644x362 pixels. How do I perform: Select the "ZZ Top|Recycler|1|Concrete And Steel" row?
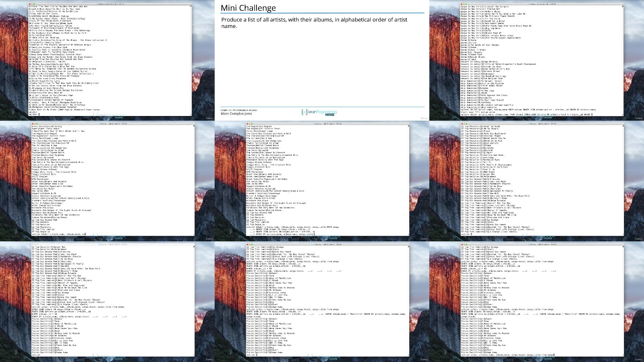tap(483, 155)
